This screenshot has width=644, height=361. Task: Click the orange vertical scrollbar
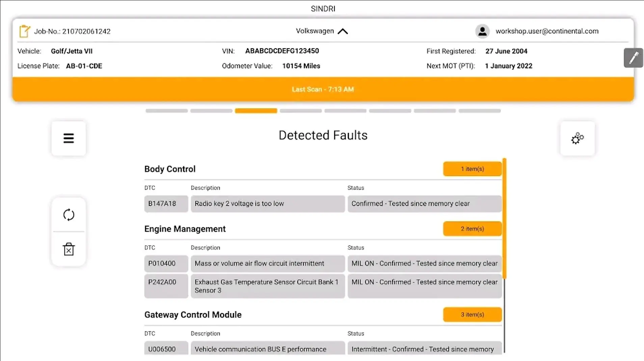click(504, 218)
